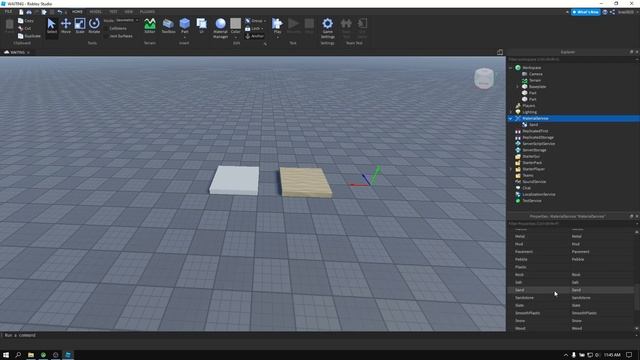Select the white part in the viewport

[x=234, y=180]
